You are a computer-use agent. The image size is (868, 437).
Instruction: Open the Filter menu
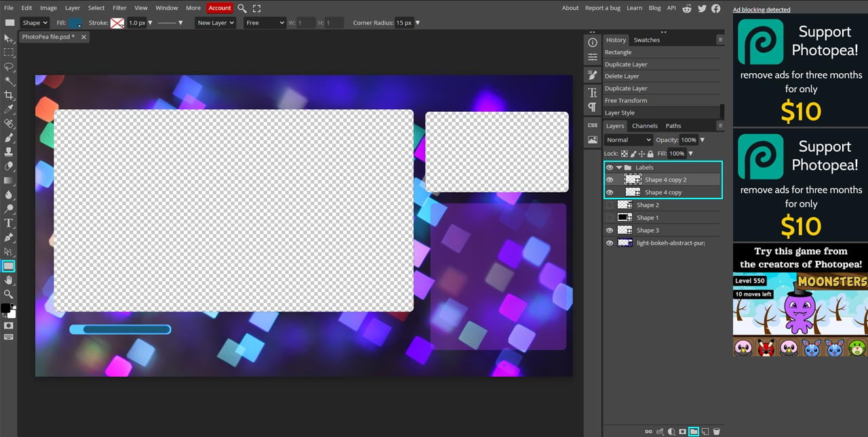(119, 7)
